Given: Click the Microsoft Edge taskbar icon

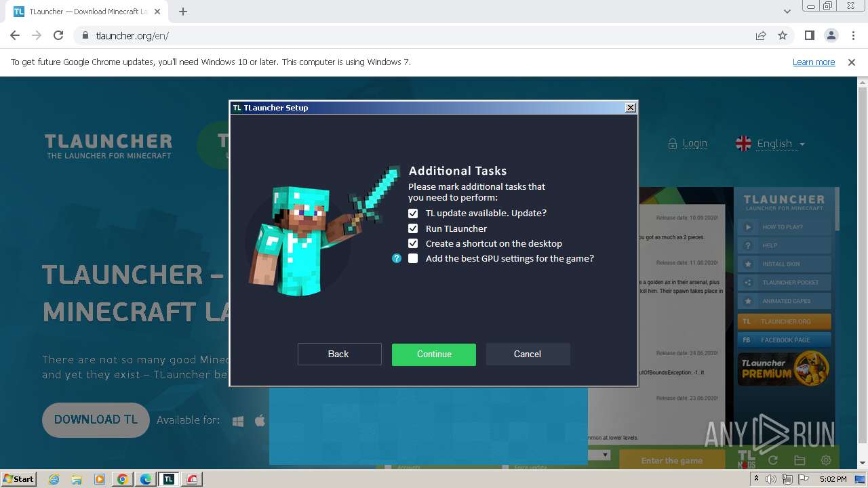Looking at the screenshot, I should pyautogui.click(x=146, y=479).
